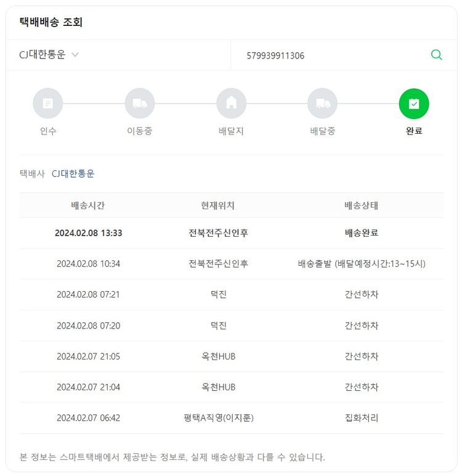Click the 현재위치 column header
The height and width of the screenshot is (476, 462).
point(218,205)
